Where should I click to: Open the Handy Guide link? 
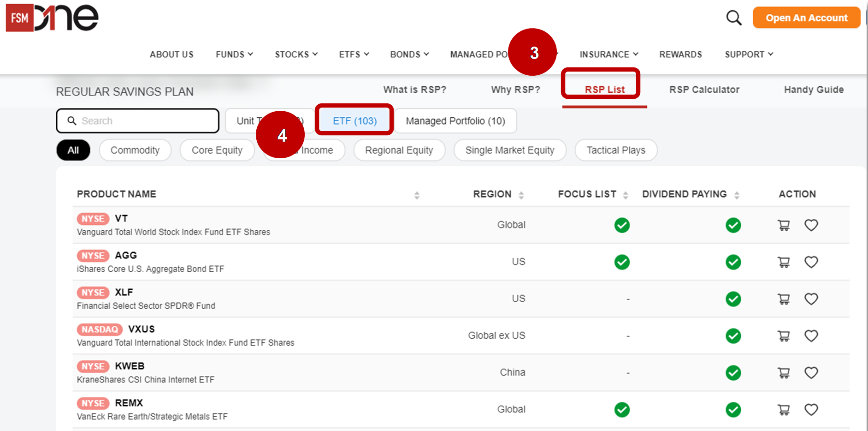(814, 90)
